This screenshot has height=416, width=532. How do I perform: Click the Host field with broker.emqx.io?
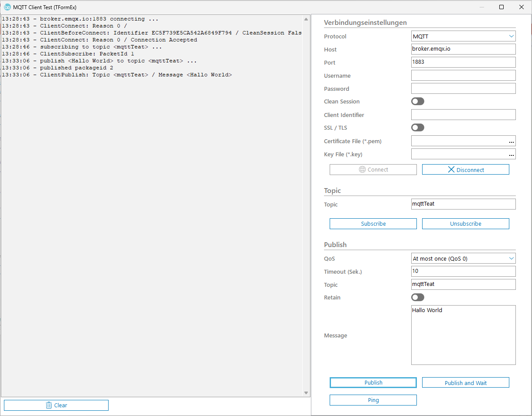[463, 49]
